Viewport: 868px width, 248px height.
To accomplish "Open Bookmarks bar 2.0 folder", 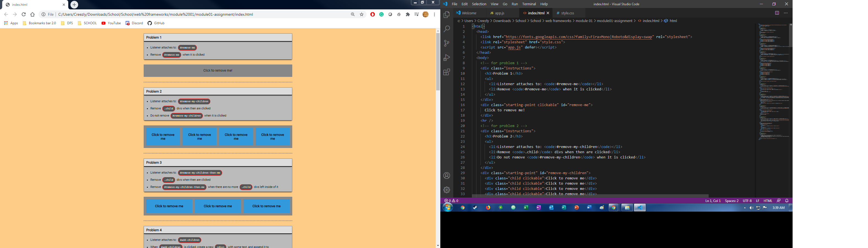I will tap(39, 23).
